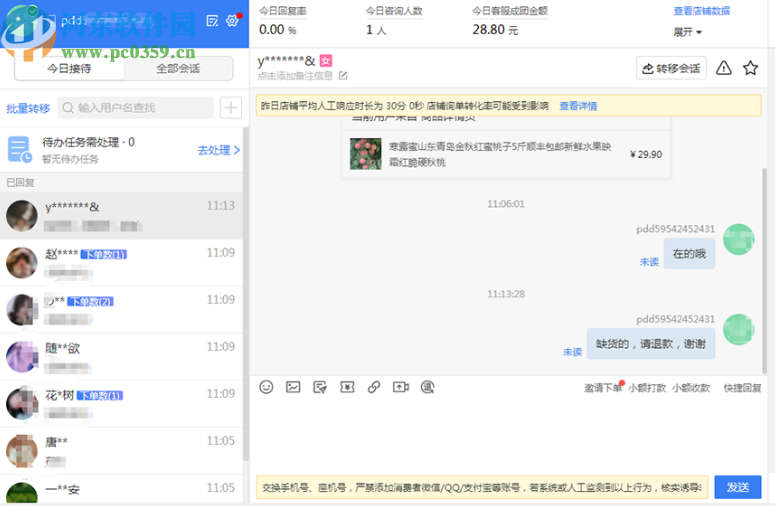This screenshot has width=775, height=506.
Task: Open 查看详情 link in yellow notice
Action: 578,106
